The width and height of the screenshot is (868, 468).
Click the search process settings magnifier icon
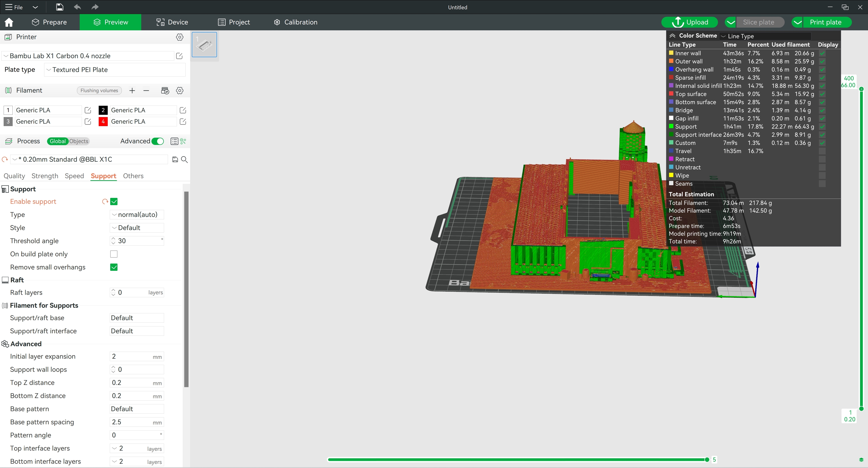point(184,159)
